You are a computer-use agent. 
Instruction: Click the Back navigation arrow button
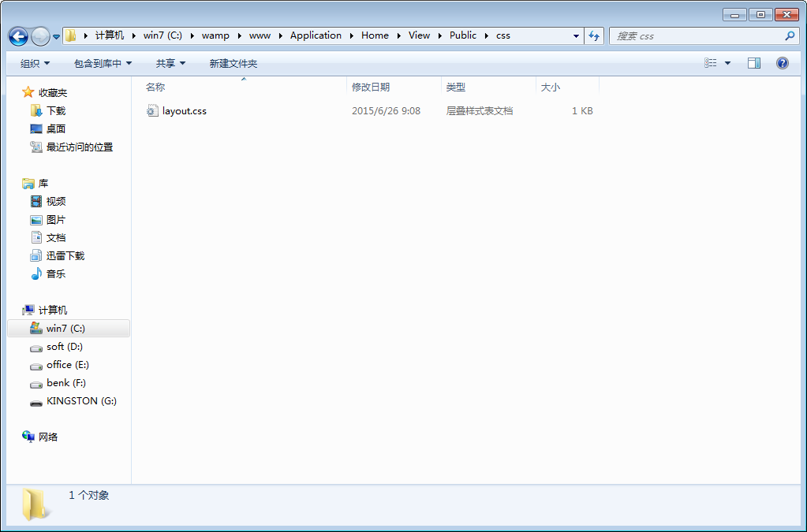(18, 36)
